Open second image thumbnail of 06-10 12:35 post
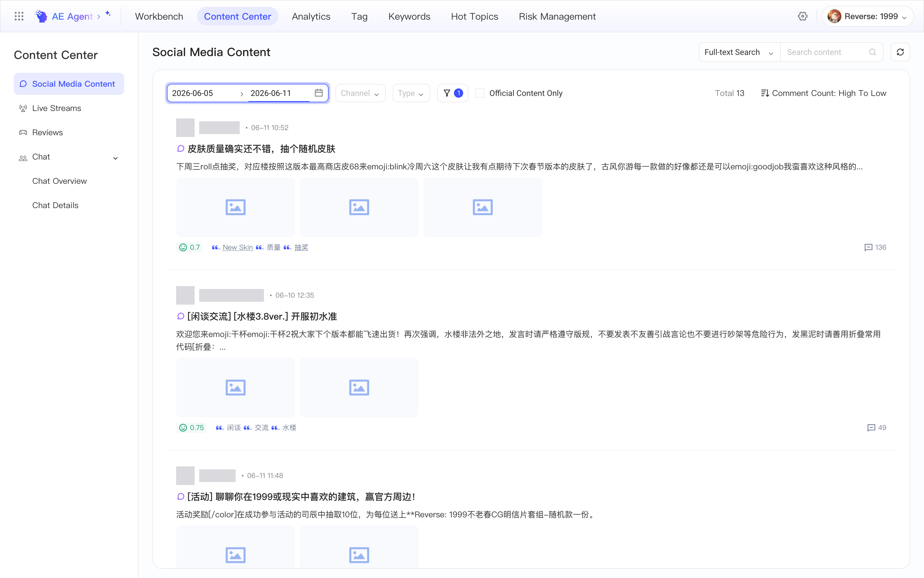 point(359,387)
